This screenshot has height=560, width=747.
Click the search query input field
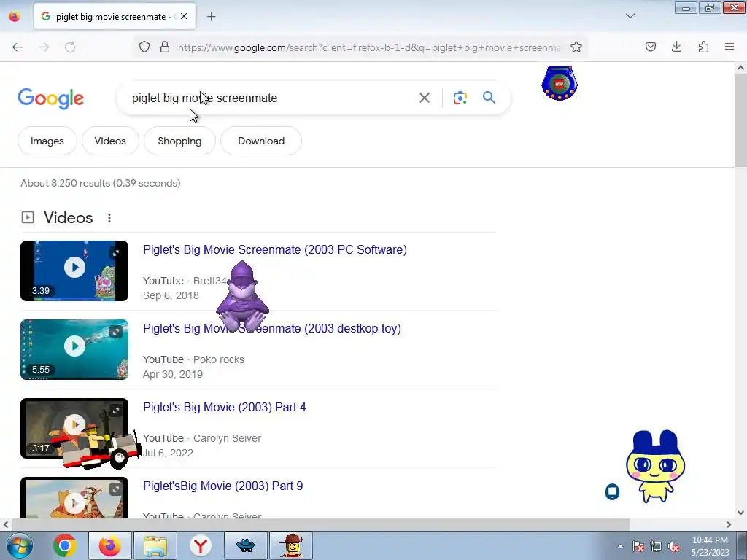(x=267, y=98)
